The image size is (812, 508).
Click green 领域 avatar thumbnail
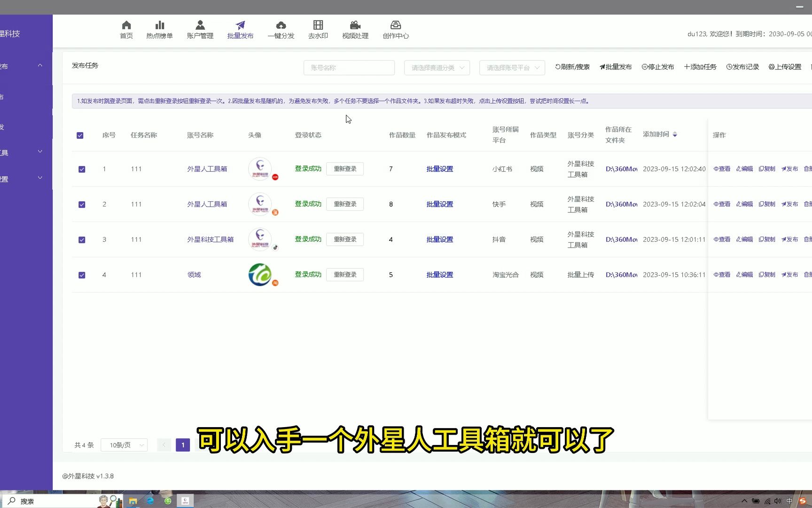[260, 275]
